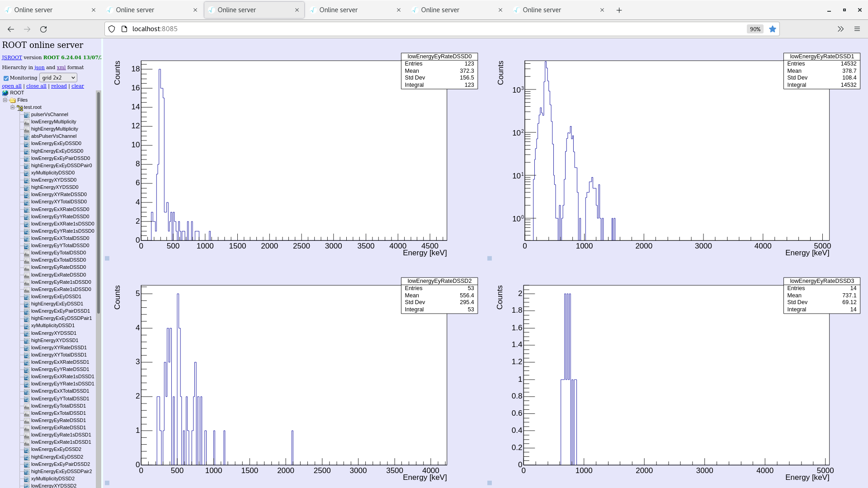This screenshot has height=488, width=868.
Task: Open the browser hamburger menu
Action: (x=857, y=29)
